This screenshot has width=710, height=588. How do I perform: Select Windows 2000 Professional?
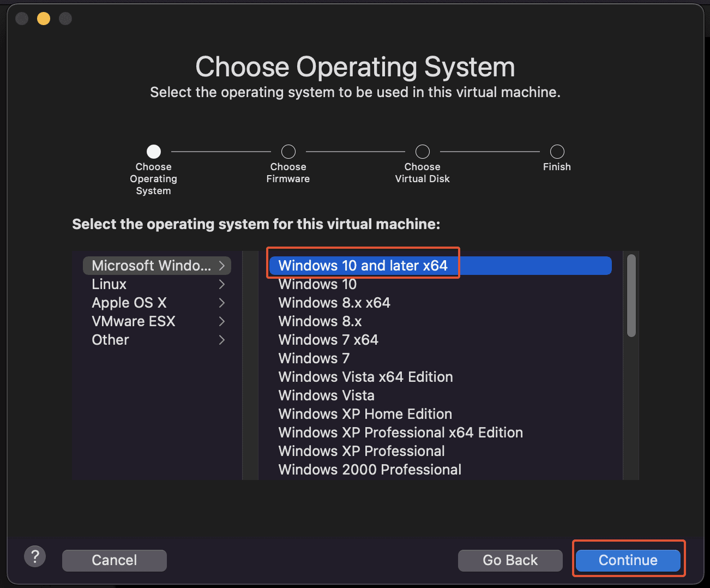pyautogui.click(x=441, y=470)
